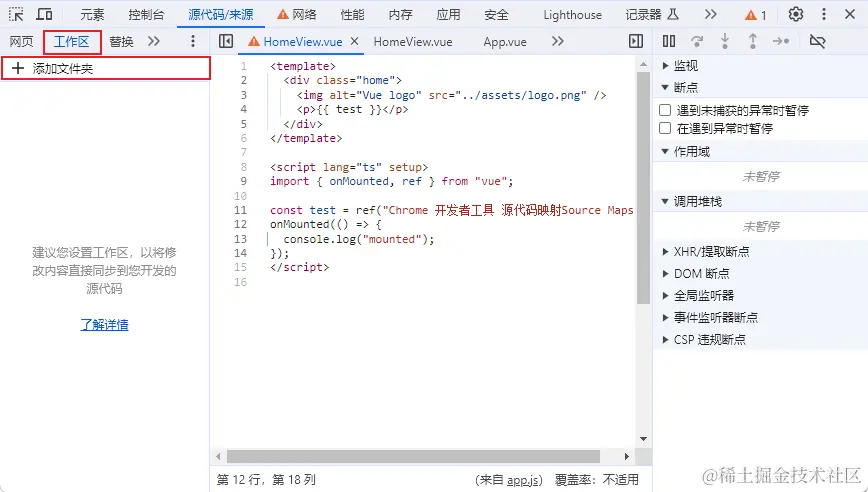Open the 控制台 panel tab
The height and width of the screenshot is (492, 868).
pos(146,15)
